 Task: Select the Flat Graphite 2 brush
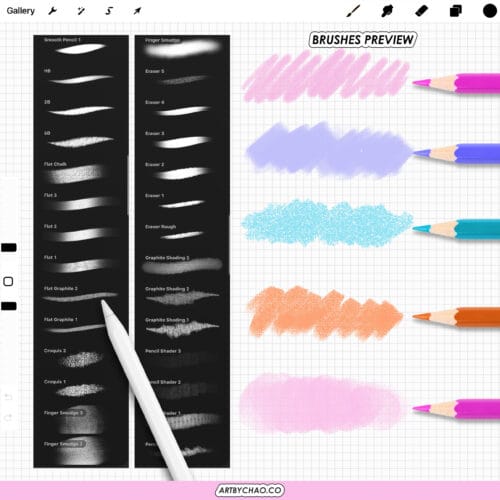[x=81, y=295]
